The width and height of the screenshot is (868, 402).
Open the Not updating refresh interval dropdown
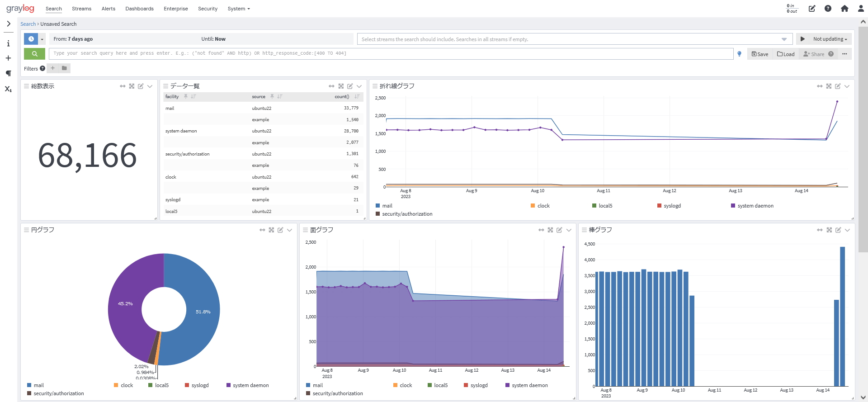[830, 39]
